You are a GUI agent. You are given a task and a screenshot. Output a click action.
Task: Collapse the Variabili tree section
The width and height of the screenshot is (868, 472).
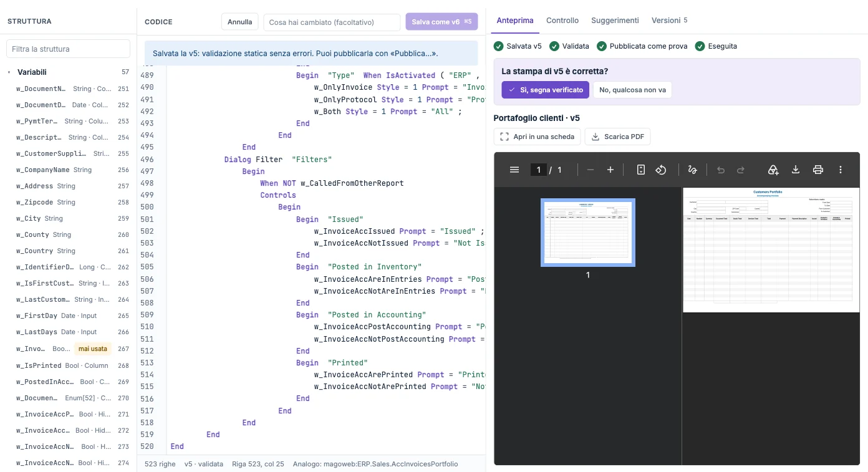[9, 72]
